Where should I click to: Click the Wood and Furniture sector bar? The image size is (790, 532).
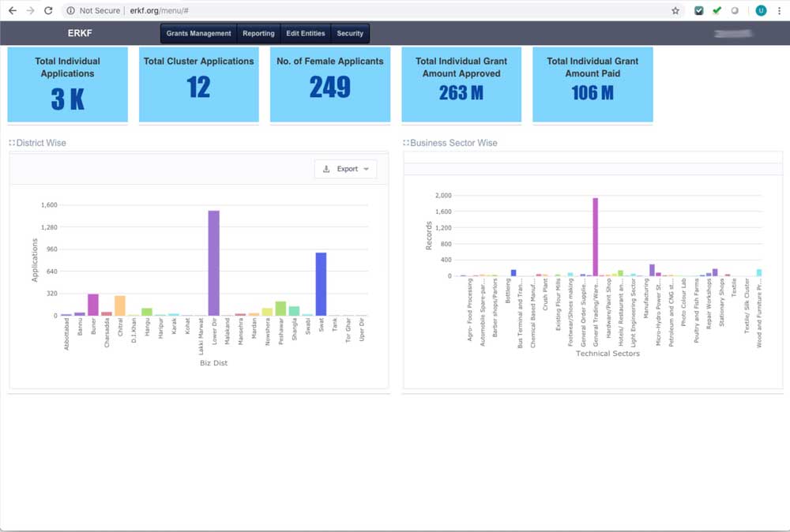pos(759,273)
